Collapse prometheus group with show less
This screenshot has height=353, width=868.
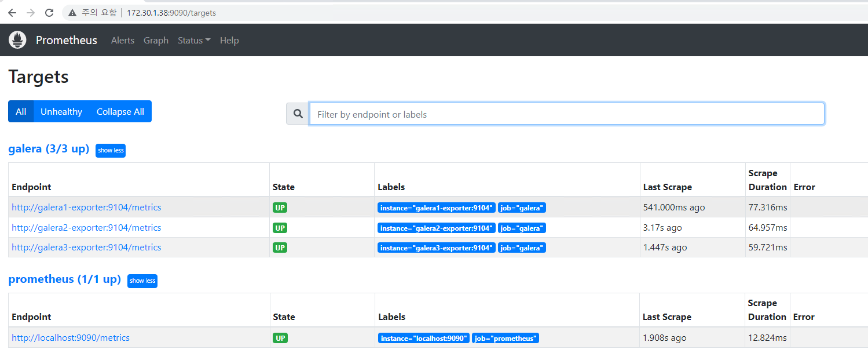click(142, 281)
